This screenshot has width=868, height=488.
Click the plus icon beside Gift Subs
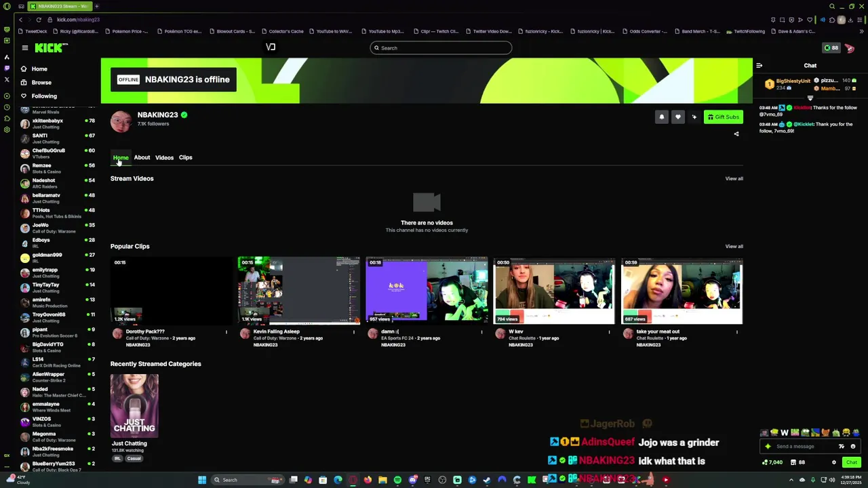point(694,117)
